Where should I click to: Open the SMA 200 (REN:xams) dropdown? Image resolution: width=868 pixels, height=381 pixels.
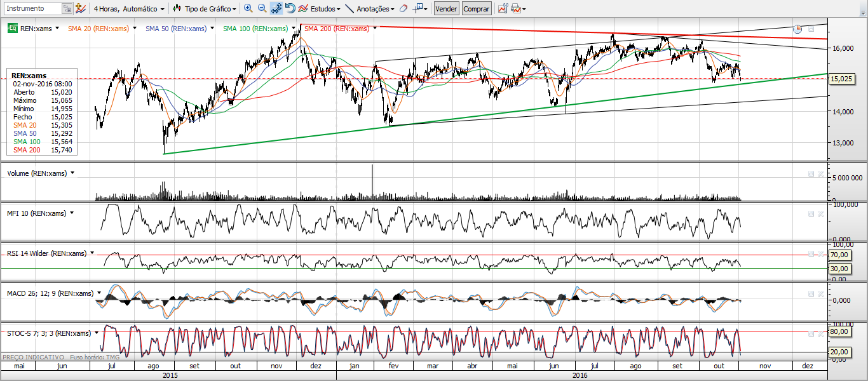click(374, 29)
